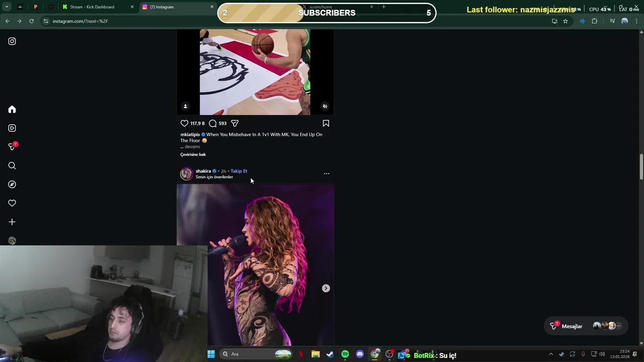Image resolution: width=644 pixels, height=362 pixels.
Task: Share the mkiatipis post
Action: 234,123
